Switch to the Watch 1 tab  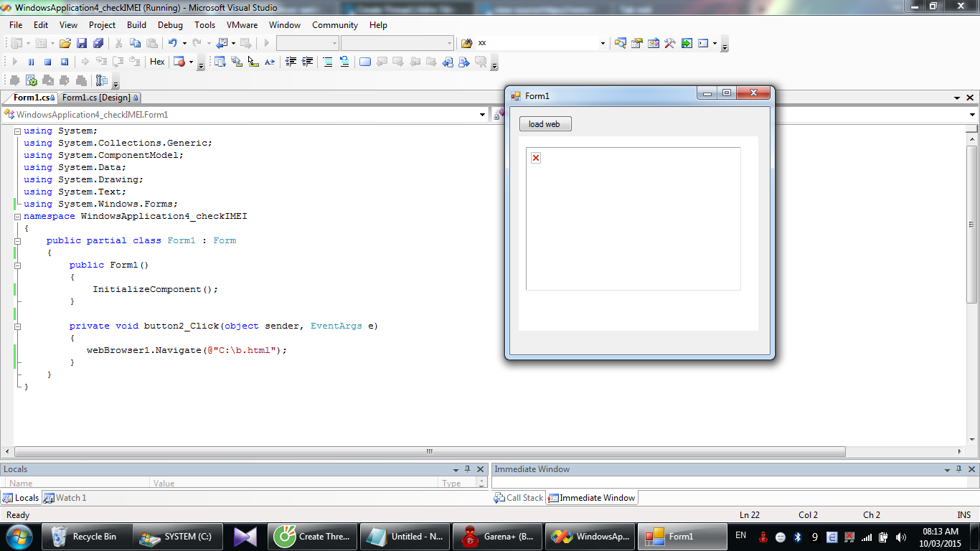click(x=65, y=497)
